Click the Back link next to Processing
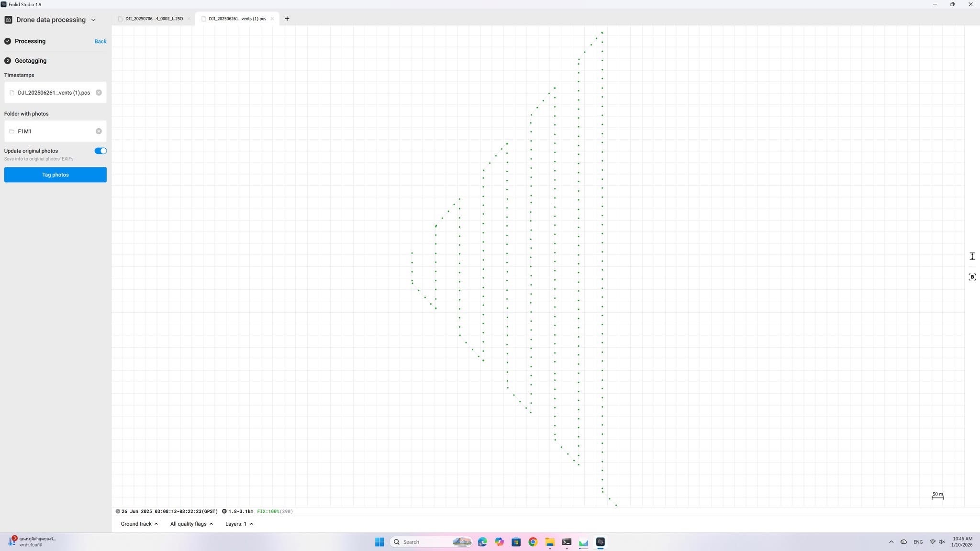The height and width of the screenshot is (551, 980). [x=100, y=42]
